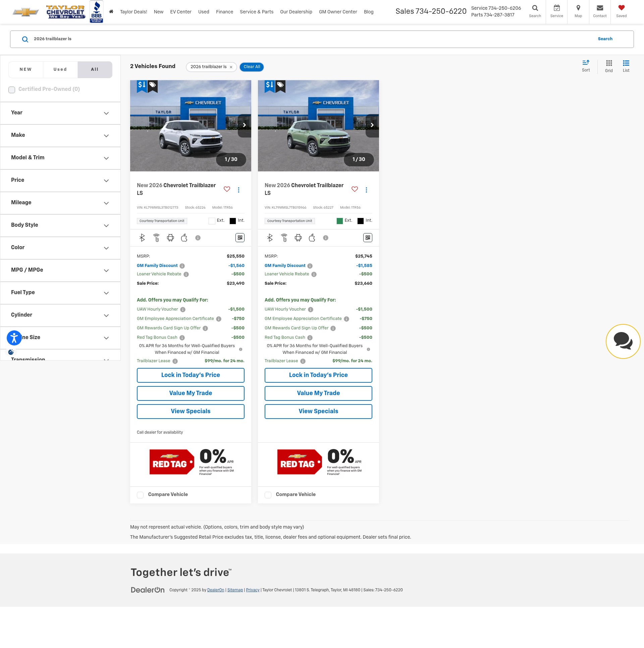644x648 pixels.
Task: Click Bluetooth feature icon on white Trailblazer
Action: (142, 238)
